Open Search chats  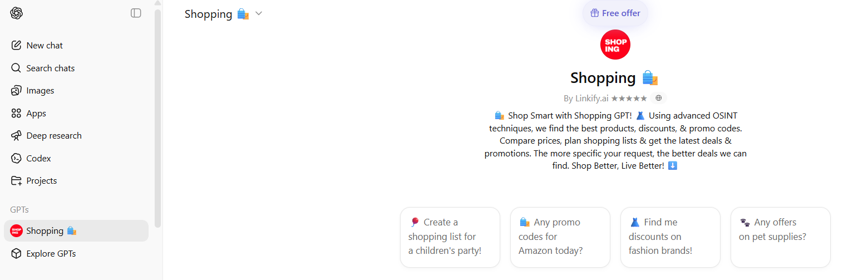50,68
